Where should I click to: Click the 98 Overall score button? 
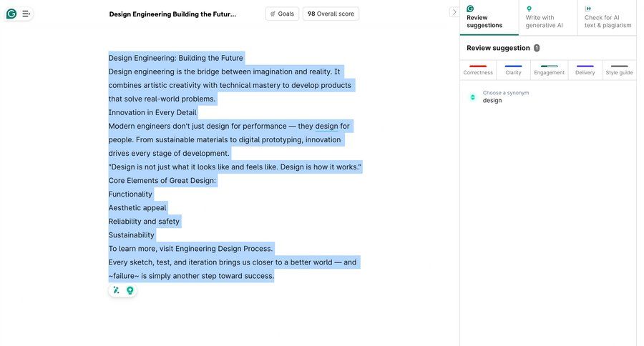click(x=331, y=14)
